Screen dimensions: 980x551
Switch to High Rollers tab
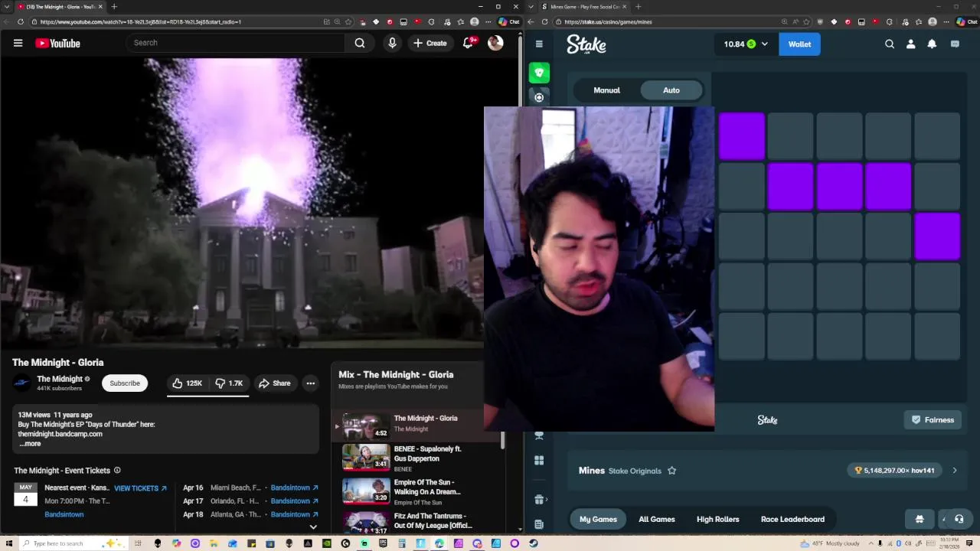click(x=717, y=519)
